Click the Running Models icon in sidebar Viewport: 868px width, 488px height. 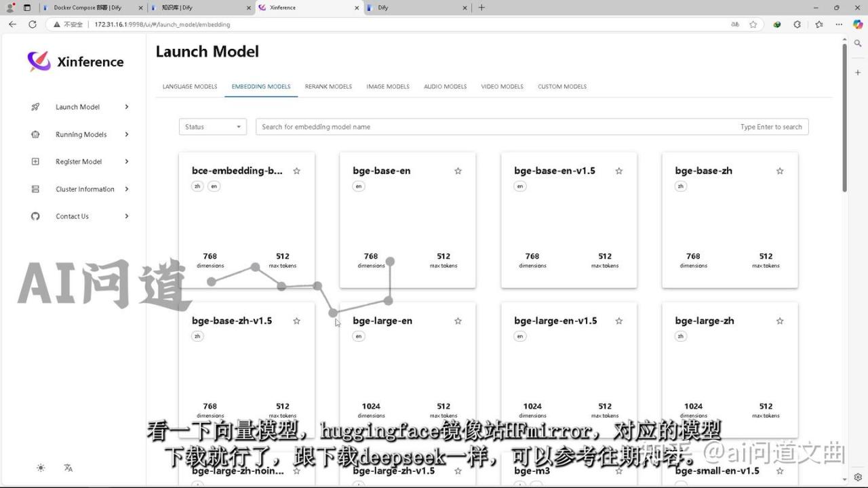pyautogui.click(x=35, y=134)
